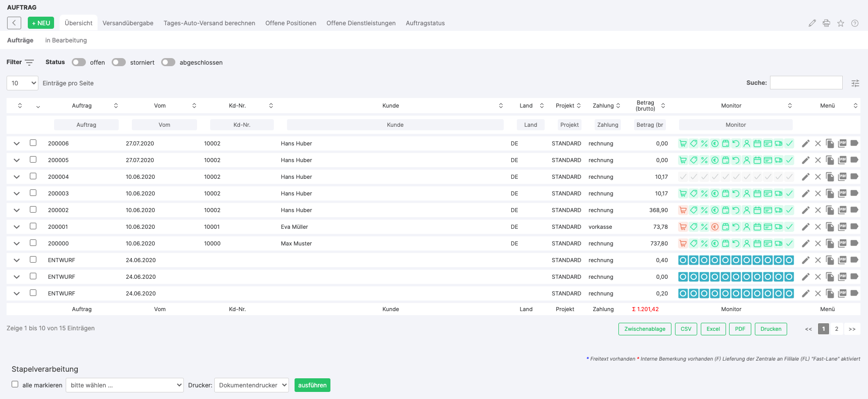Click the star favorite icon at top right
Viewport: 868px width, 399px height.
pos(841,23)
